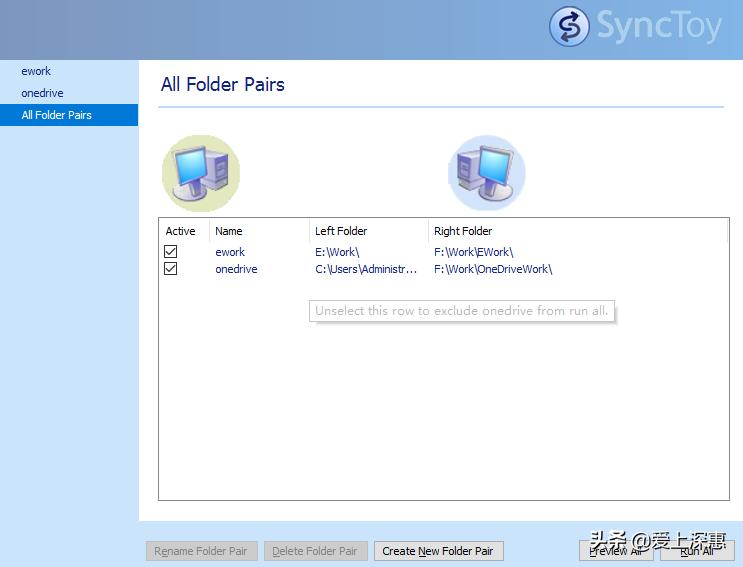This screenshot has width=743, height=567.
Task: Select the onedrive name in the list
Action: pyautogui.click(x=236, y=269)
